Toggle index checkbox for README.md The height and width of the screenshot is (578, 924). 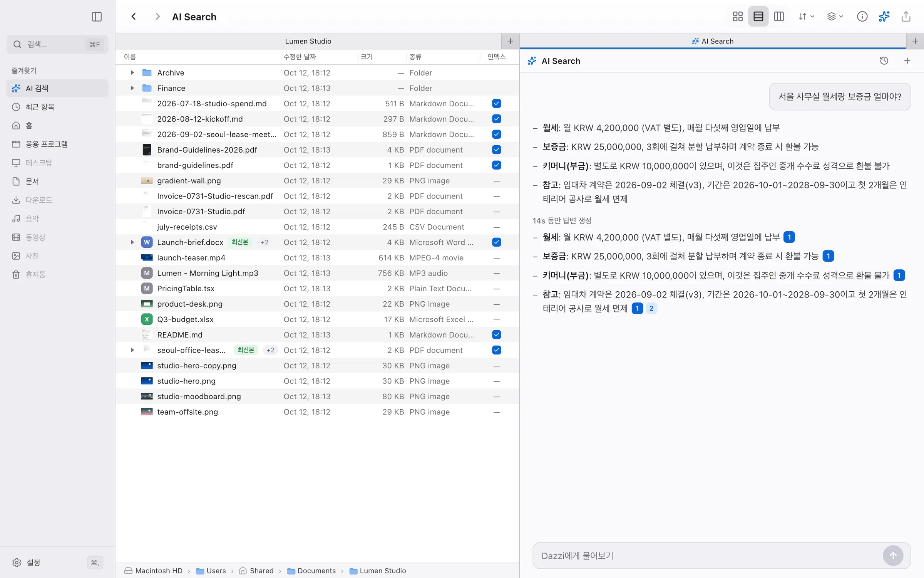tap(496, 334)
